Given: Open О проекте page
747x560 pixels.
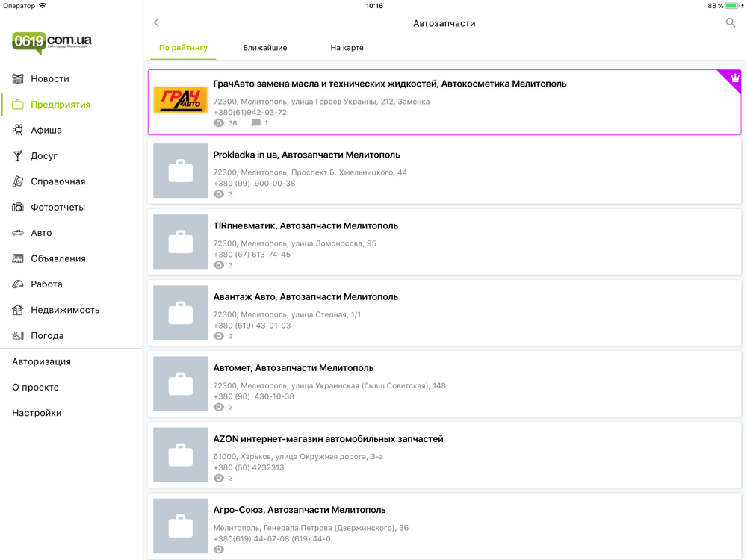Looking at the screenshot, I should point(35,387).
